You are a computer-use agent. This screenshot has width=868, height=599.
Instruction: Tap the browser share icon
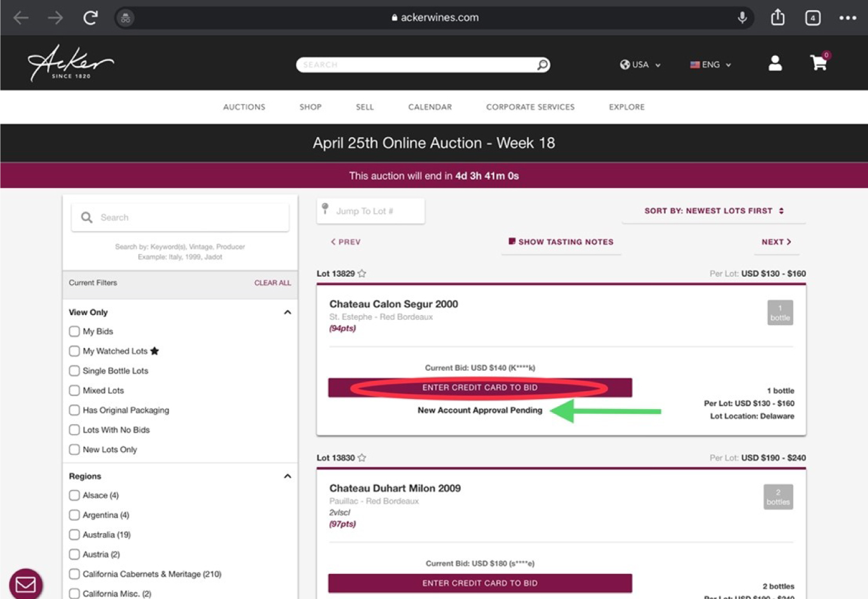[778, 17]
